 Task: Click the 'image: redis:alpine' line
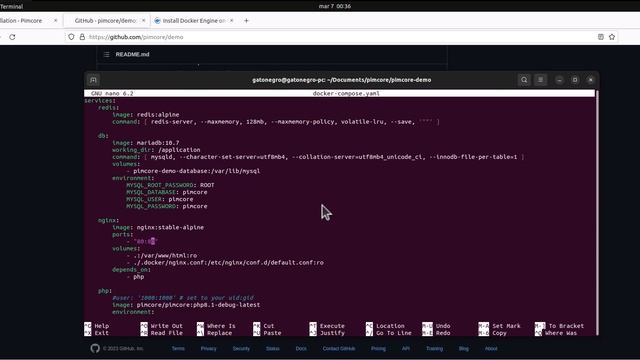146,115
